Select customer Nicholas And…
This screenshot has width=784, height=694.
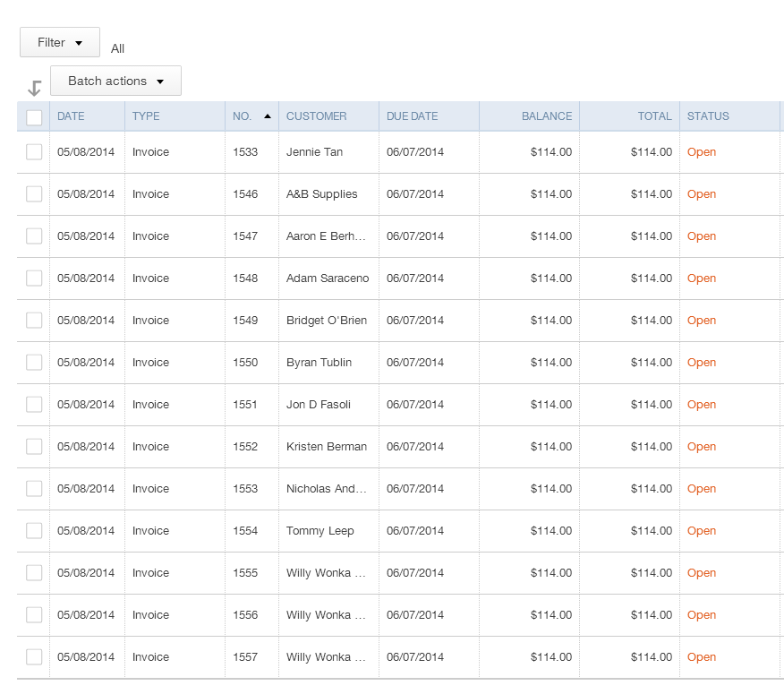click(327, 488)
